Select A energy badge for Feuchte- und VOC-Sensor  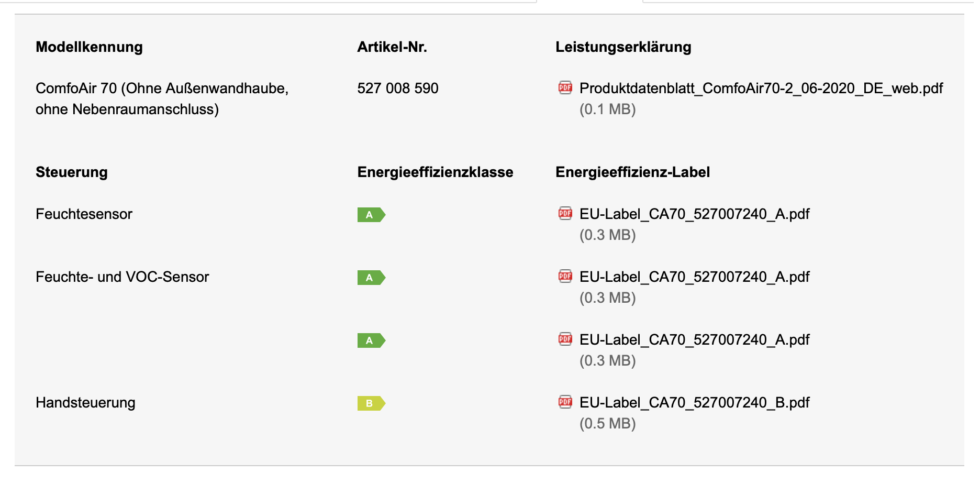(371, 278)
